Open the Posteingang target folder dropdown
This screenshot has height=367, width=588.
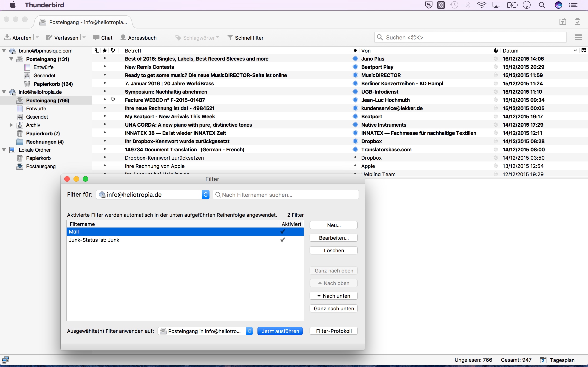[205, 331]
